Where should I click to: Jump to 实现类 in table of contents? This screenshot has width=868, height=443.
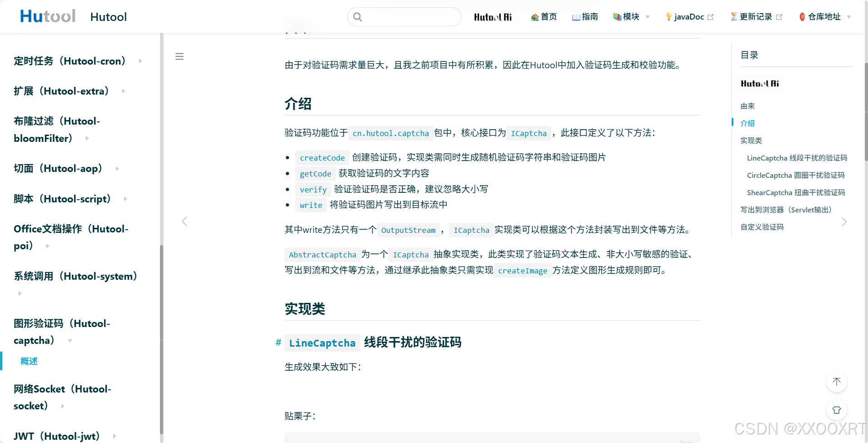[x=751, y=141]
